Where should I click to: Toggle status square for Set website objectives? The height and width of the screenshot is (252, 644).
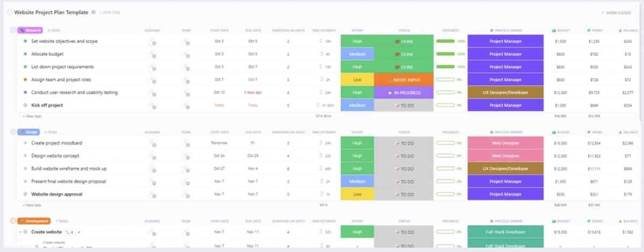coord(25,41)
